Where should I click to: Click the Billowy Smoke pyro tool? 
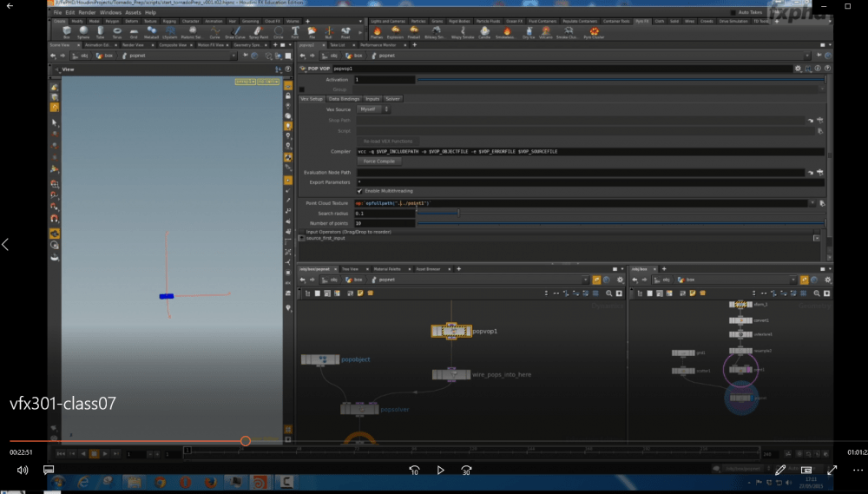[x=436, y=32]
